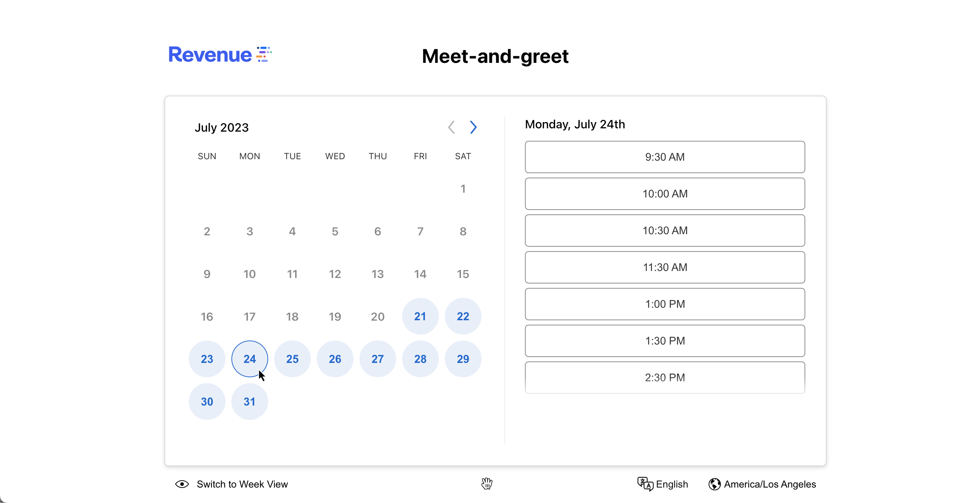Click the Revenue logo
Viewport: 980px width, 503px height.
point(220,54)
